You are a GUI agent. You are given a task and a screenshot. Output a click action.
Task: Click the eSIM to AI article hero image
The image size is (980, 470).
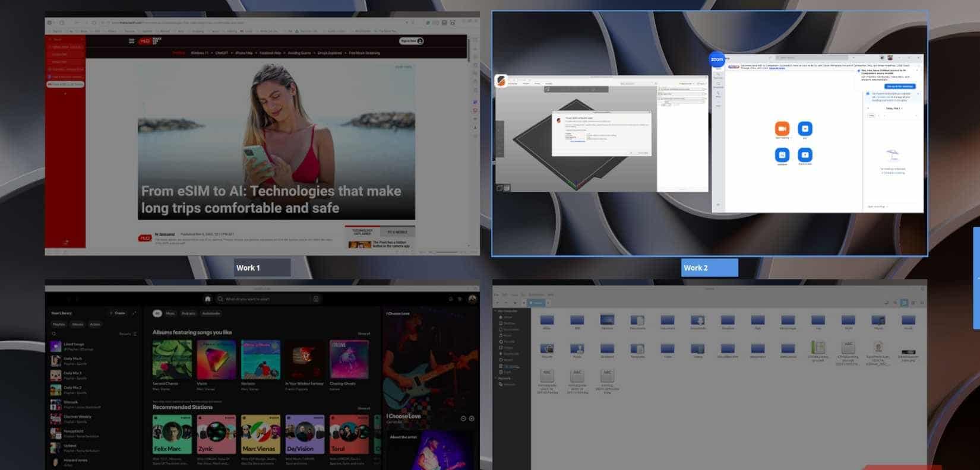click(276, 141)
